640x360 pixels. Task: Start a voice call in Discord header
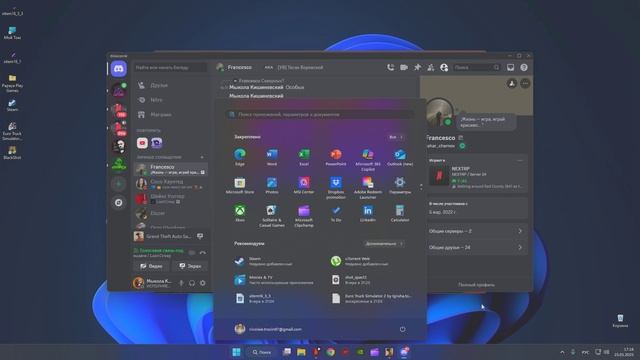(x=391, y=67)
